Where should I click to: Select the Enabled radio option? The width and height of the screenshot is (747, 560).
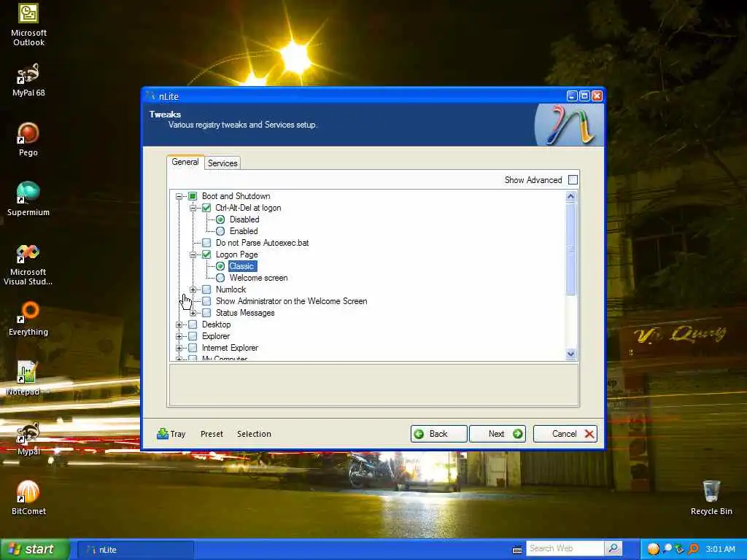point(220,231)
